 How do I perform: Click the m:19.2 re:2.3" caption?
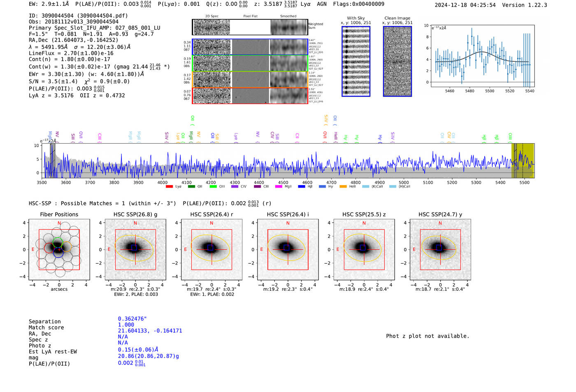(x=288, y=289)
